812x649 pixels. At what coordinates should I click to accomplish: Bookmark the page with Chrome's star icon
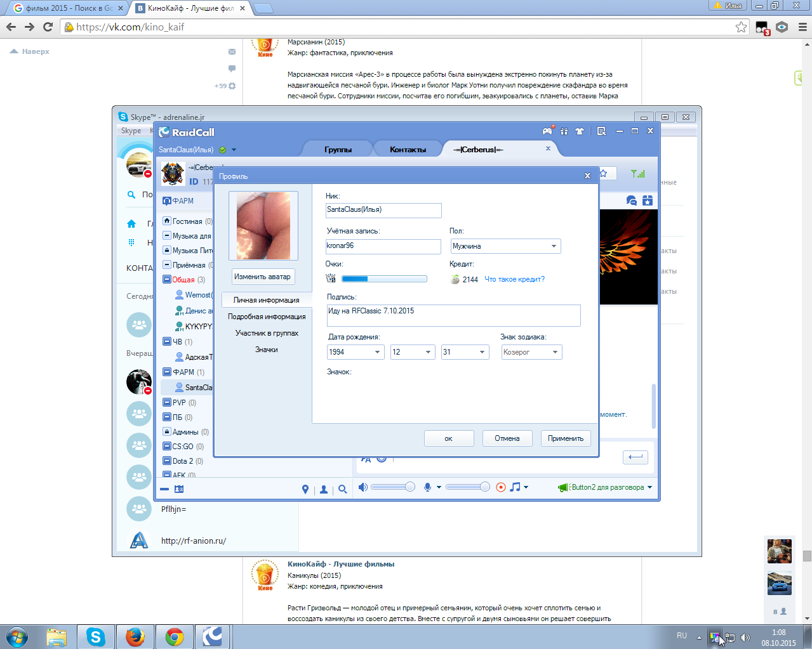741,27
